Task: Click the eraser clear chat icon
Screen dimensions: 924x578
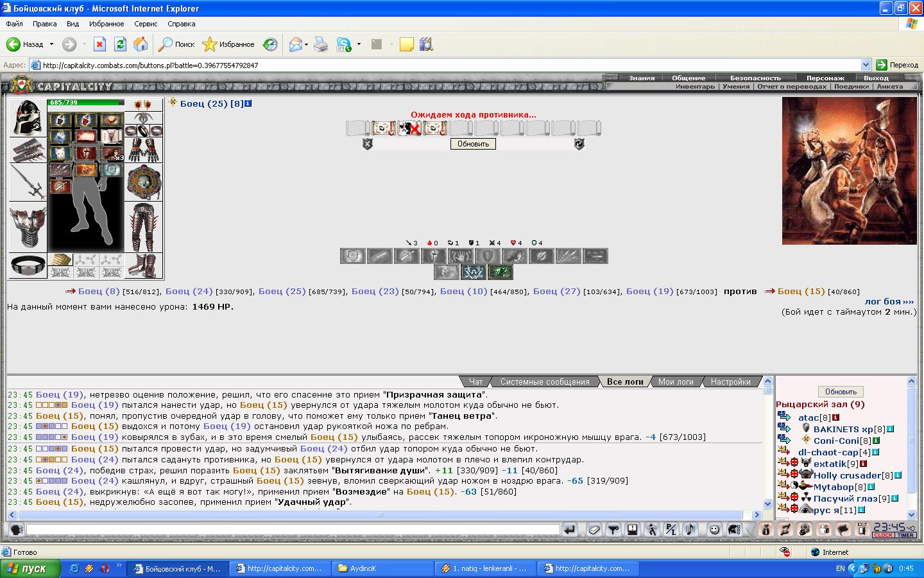Action: 594,530
